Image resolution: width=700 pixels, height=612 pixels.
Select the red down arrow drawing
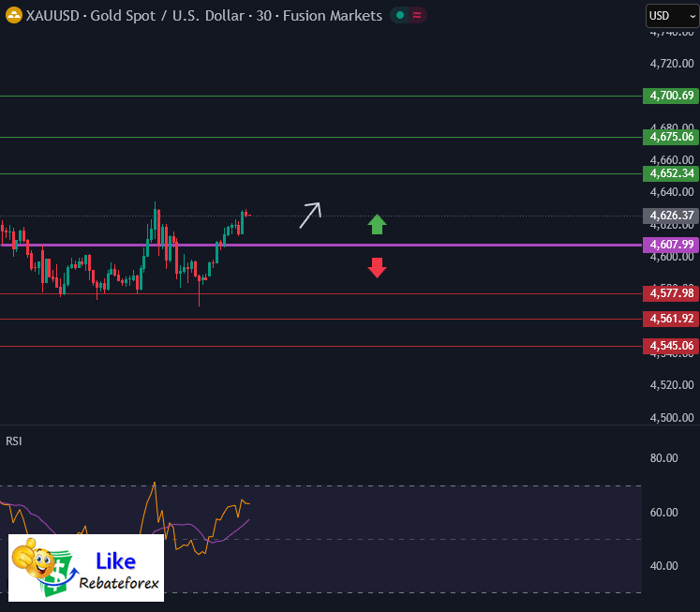[378, 268]
